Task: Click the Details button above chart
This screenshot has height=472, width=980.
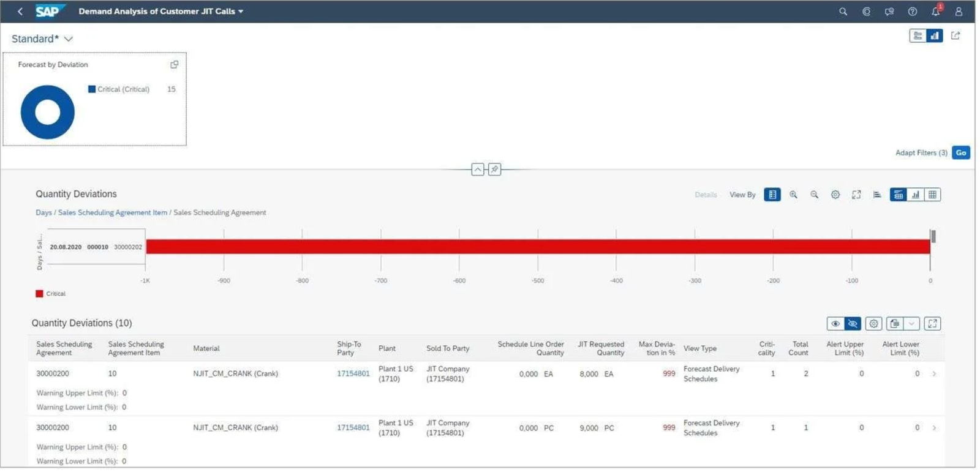Action: click(x=706, y=195)
